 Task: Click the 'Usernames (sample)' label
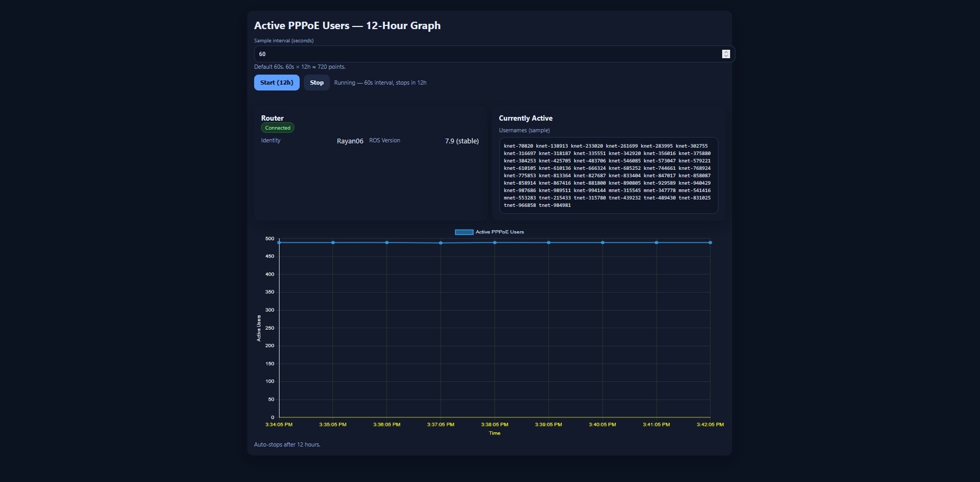(524, 130)
